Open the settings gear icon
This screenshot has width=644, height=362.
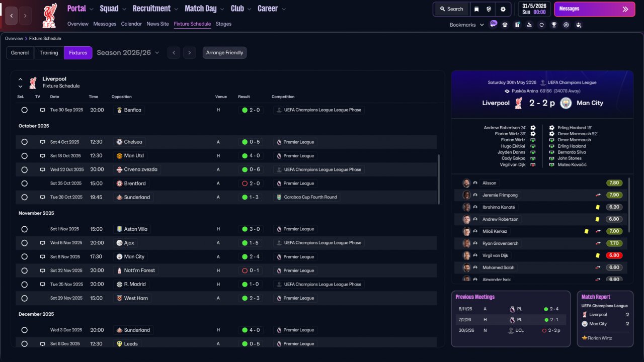tap(503, 9)
